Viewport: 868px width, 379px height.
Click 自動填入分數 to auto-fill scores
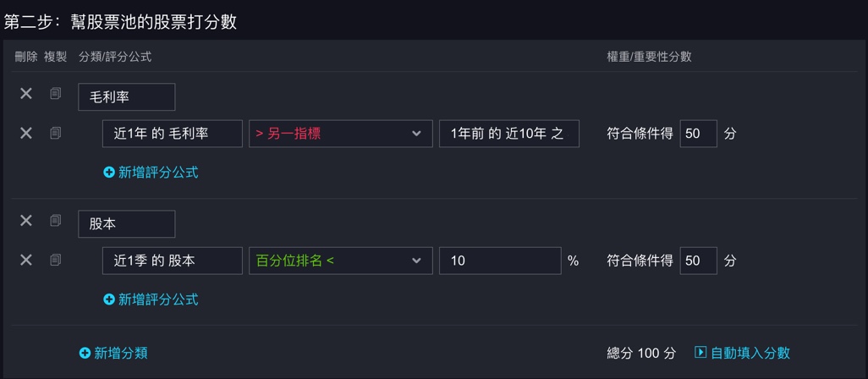[x=742, y=353]
